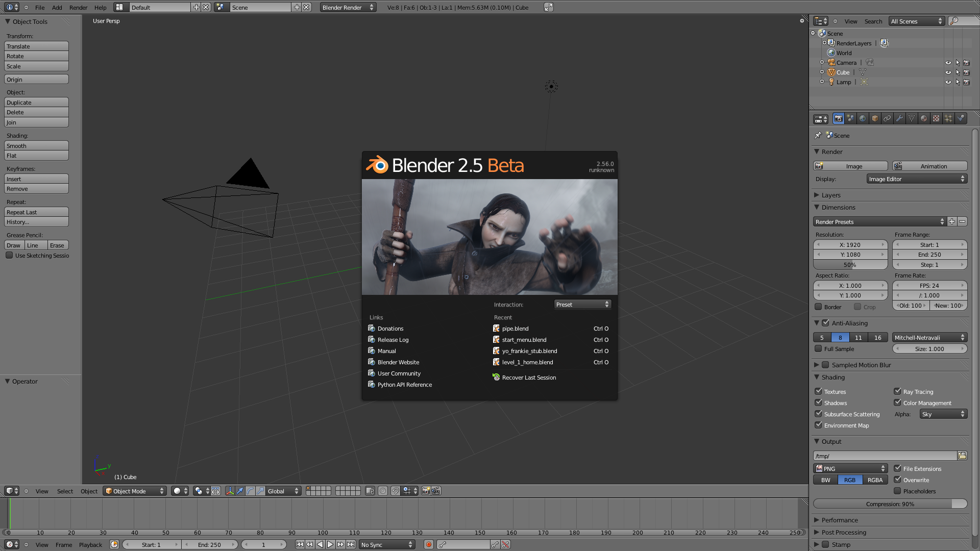
Task: Open the Add menu
Action: (x=57, y=7)
